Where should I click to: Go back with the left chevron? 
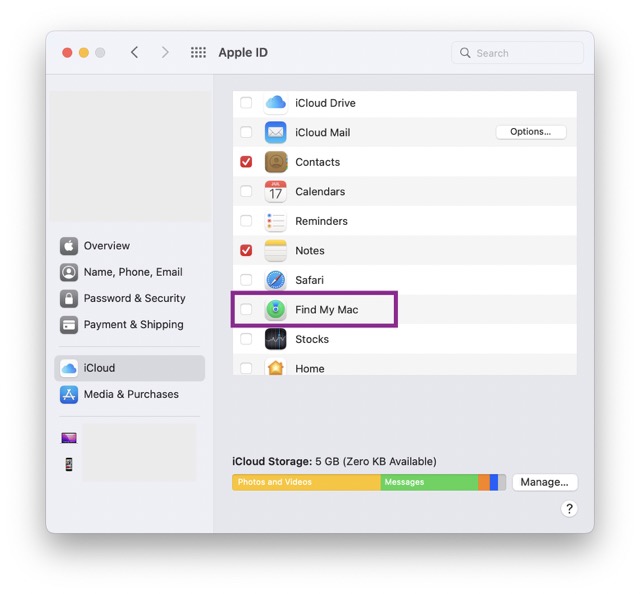[134, 53]
